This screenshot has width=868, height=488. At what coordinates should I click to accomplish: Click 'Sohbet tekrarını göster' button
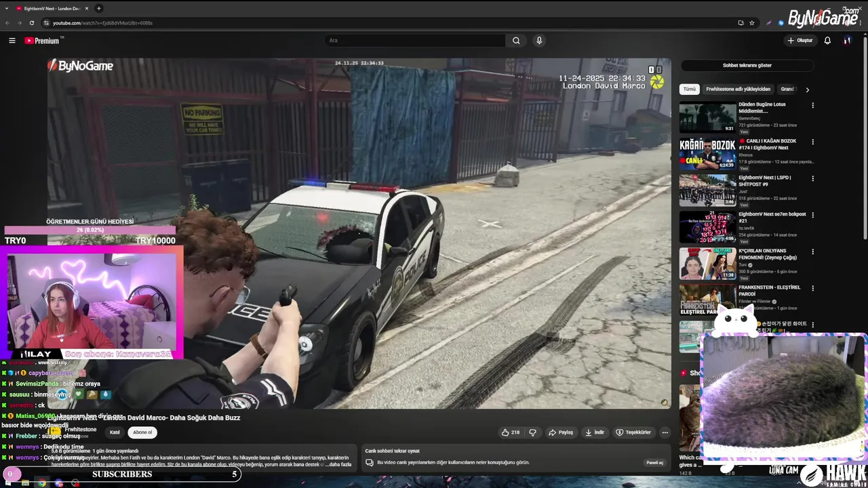point(747,66)
